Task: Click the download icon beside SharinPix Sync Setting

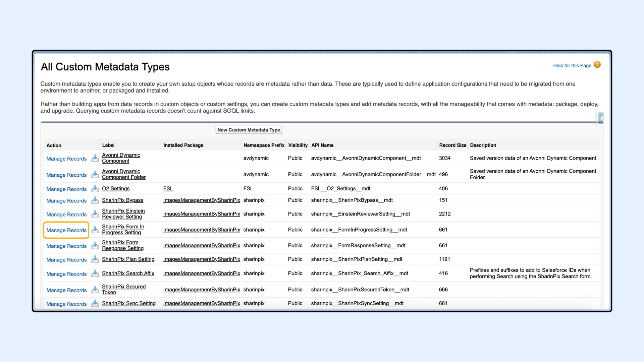Action: 95,303
